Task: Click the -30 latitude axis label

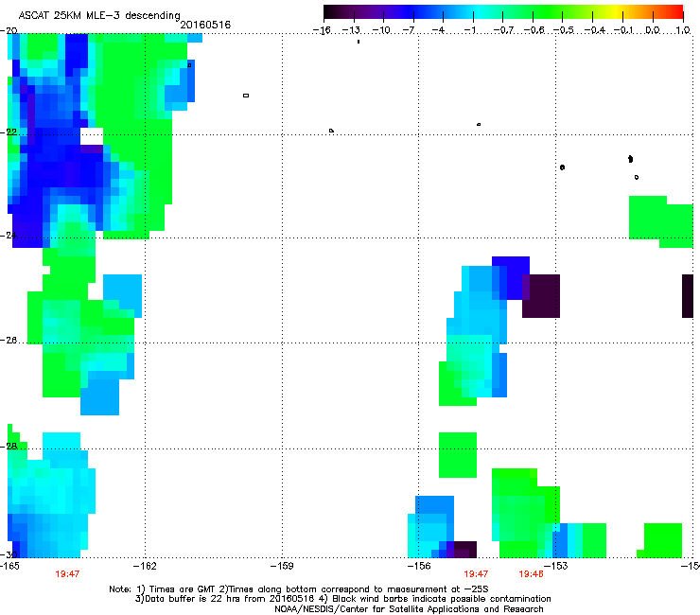Action: pyautogui.click(x=9, y=554)
